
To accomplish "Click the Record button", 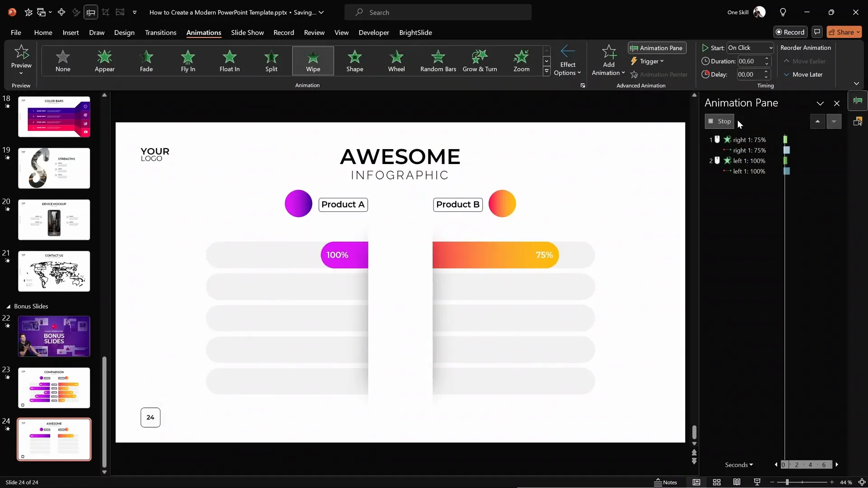I will pyautogui.click(x=790, y=32).
